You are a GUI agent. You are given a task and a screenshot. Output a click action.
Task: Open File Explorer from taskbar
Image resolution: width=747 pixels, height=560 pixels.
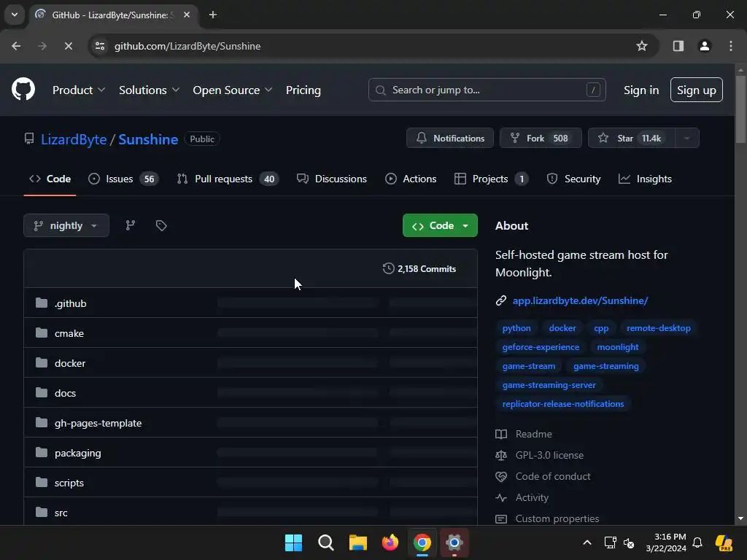tap(357, 542)
